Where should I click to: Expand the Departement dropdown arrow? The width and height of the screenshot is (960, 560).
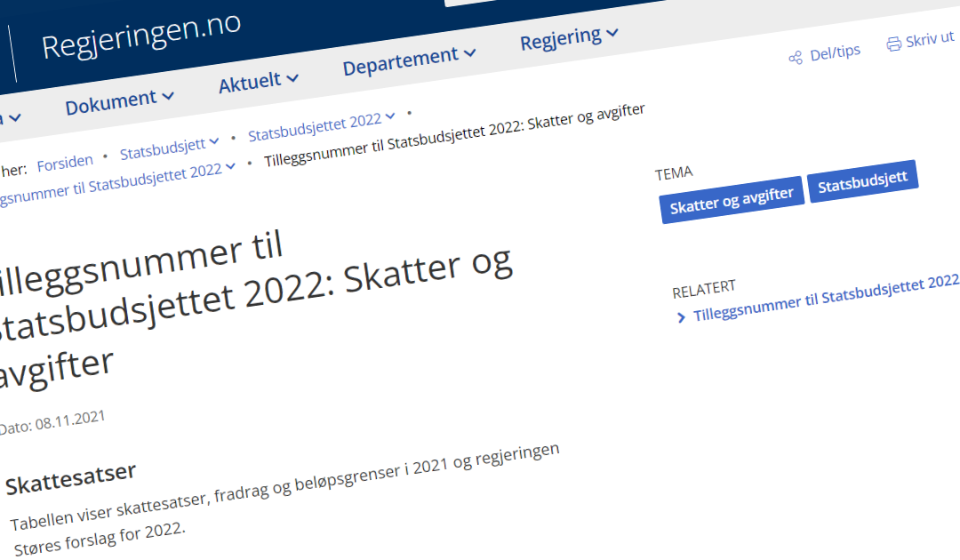[x=470, y=53]
